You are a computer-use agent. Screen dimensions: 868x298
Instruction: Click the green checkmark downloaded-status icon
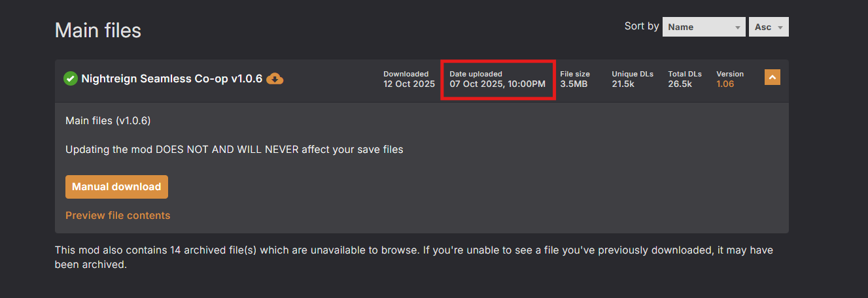pos(71,78)
